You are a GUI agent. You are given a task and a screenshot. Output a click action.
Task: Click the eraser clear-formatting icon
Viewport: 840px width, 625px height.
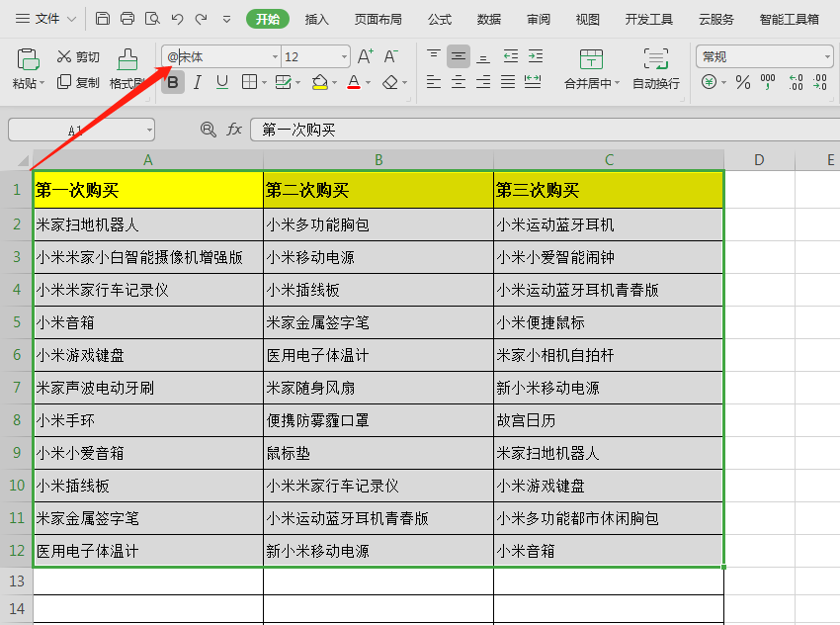pos(390,82)
